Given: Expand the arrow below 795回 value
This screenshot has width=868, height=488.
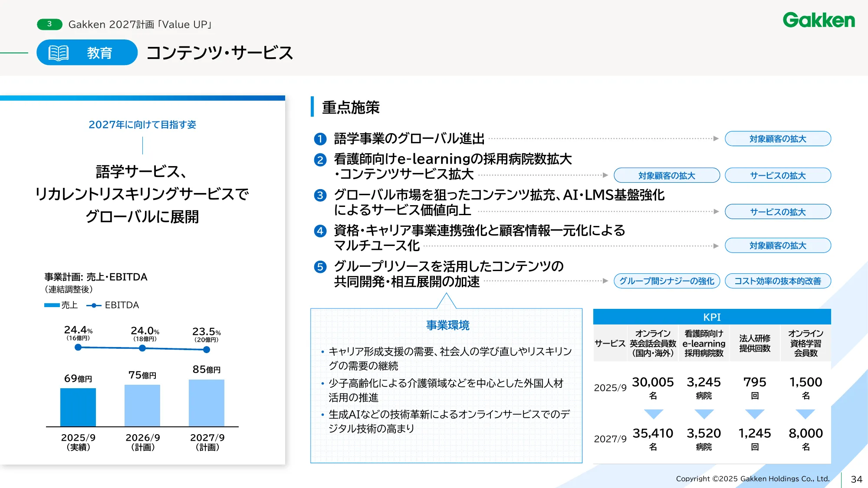Looking at the screenshot, I should (x=755, y=413).
